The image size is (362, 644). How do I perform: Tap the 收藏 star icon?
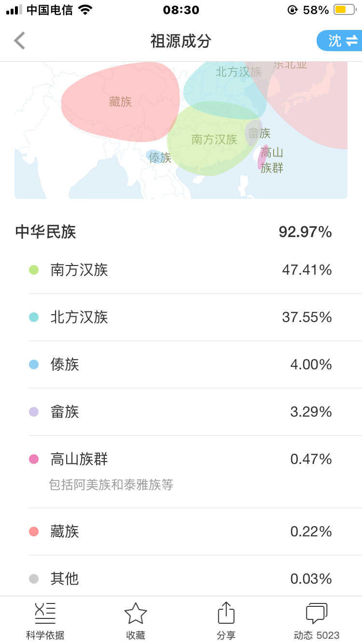pos(136,614)
